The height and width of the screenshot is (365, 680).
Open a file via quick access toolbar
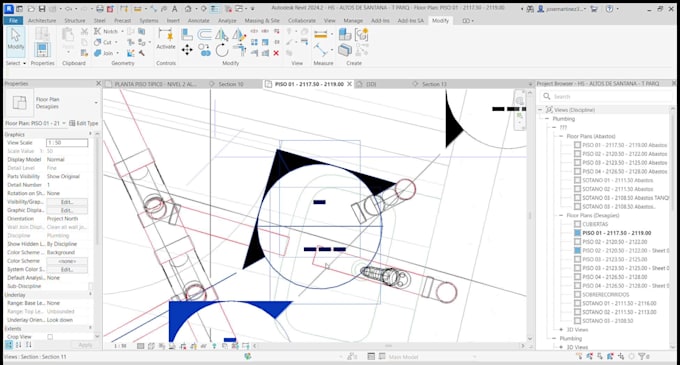(x=31, y=9)
